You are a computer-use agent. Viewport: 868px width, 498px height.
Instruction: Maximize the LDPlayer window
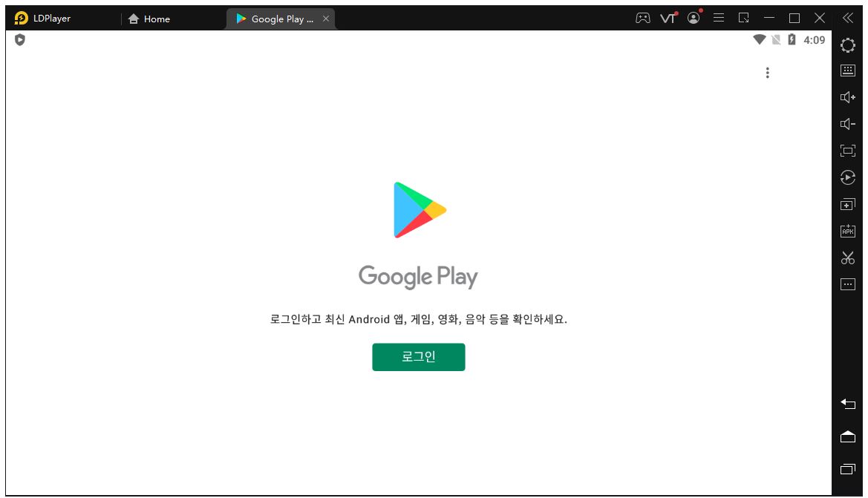(x=794, y=19)
